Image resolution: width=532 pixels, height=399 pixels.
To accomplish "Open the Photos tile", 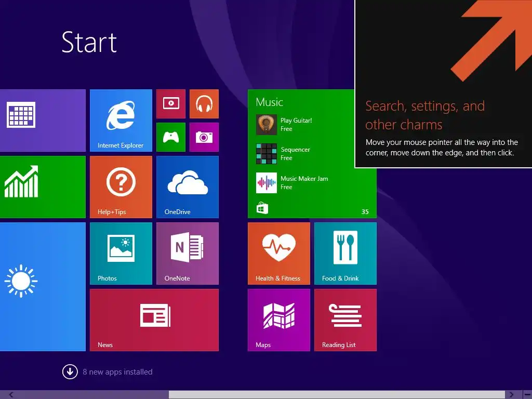I will [121, 254].
